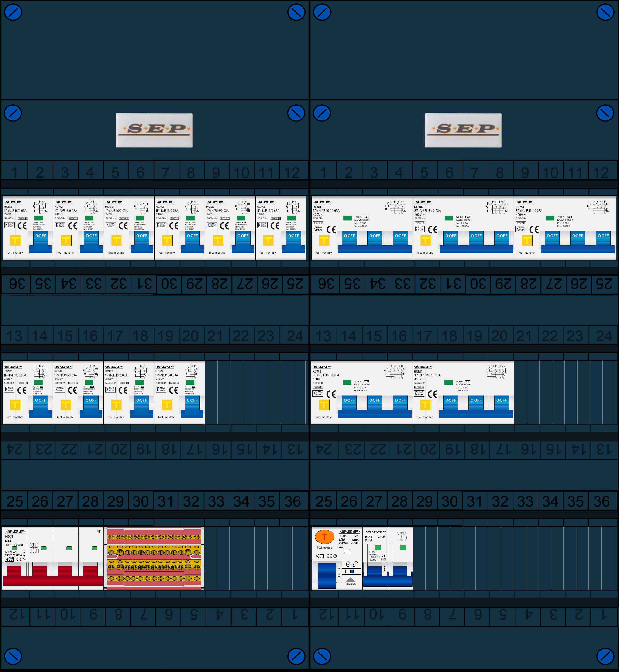The image size is (619, 672).
Task: Click yellow T button on right panel RCM4 at slots 1-4
Action: point(324,240)
